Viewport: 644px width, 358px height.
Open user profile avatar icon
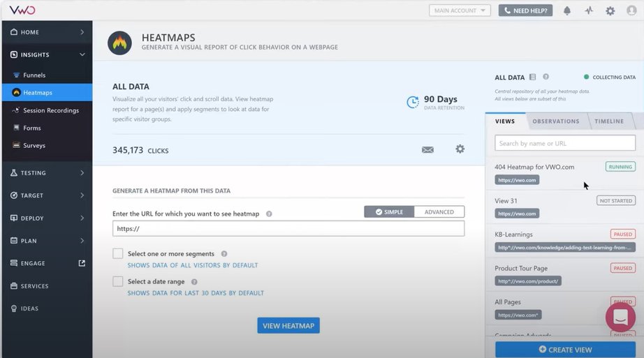point(631,10)
